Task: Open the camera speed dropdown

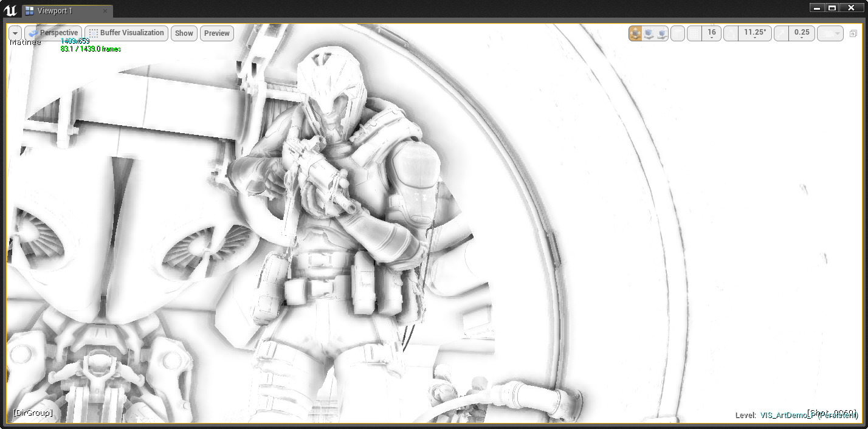Action: click(x=830, y=33)
